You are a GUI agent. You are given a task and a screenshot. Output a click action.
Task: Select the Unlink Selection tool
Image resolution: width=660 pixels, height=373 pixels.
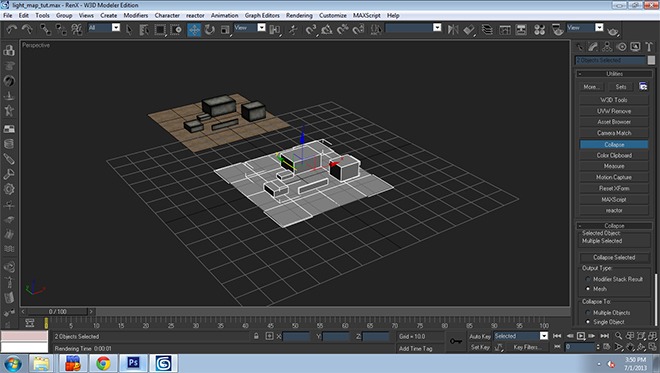[x=61, y=29]
